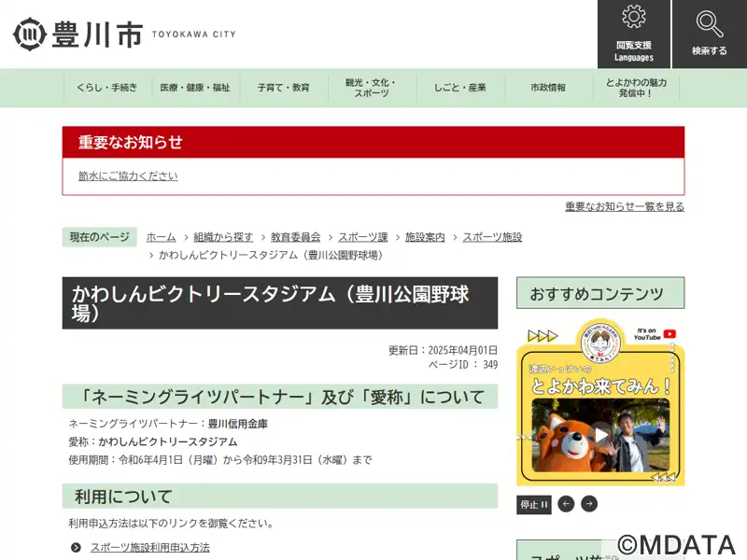747x560 pixels.
Task: Go to スポーツ施設 breadcrumb link
Action: 493,237
